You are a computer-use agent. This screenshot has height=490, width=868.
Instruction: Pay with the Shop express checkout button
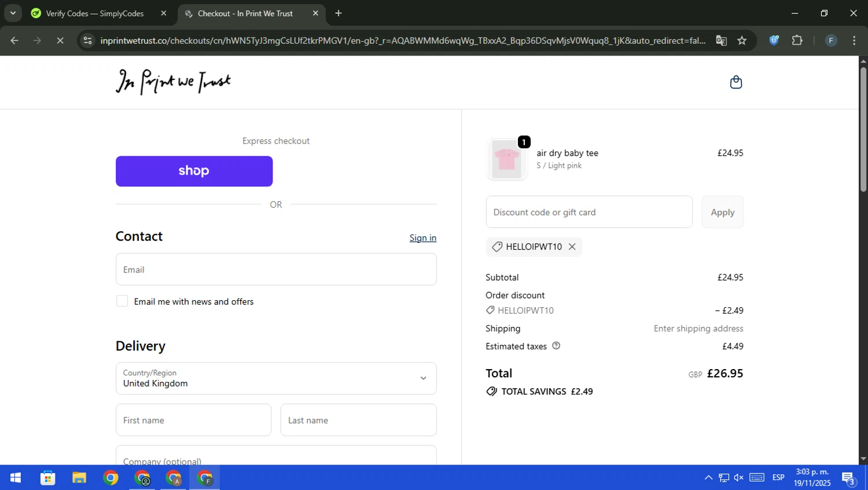194,171
